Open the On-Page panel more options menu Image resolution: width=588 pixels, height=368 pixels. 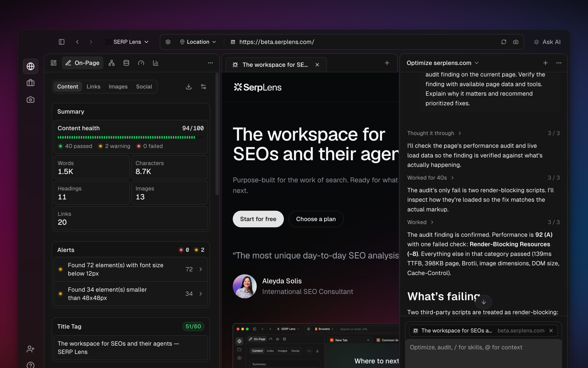[x=210, y=63]
